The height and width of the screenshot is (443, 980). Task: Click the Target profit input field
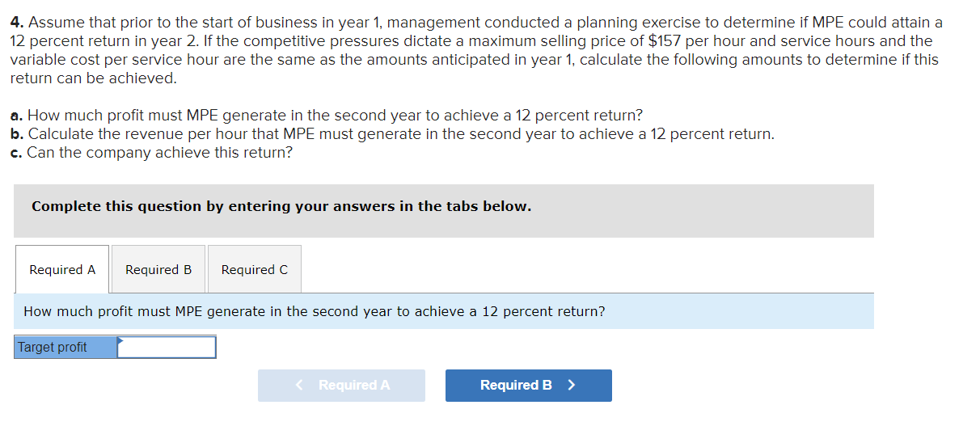click(168, 348)
